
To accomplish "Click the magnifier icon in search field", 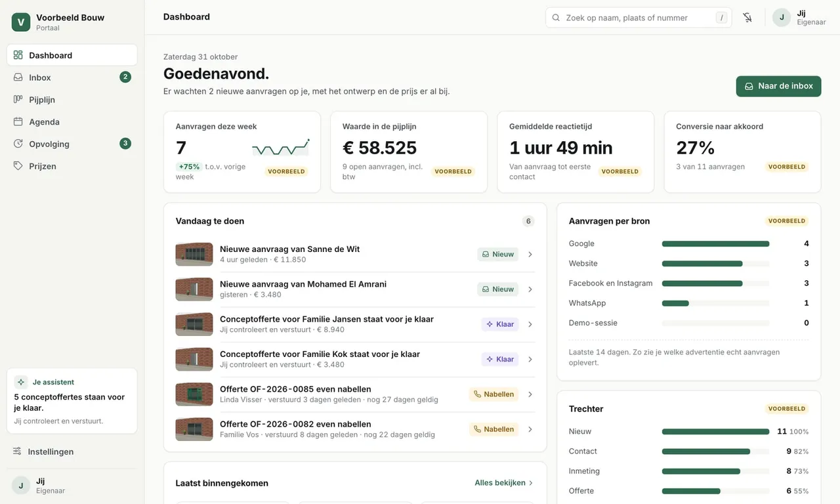I will (556, 18).
